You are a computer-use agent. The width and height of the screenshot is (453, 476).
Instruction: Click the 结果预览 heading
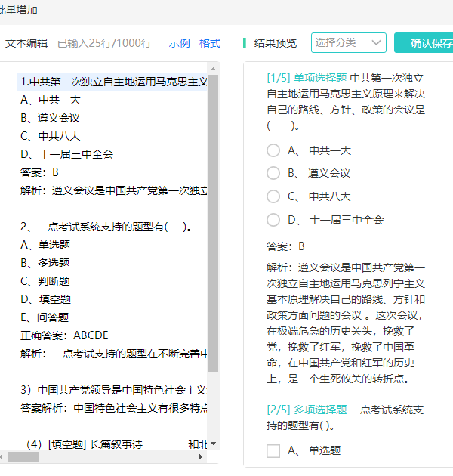pos(276,43)
